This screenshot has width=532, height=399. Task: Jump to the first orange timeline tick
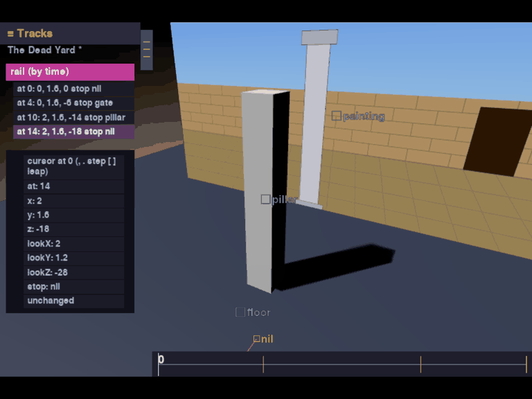point(263,364)
